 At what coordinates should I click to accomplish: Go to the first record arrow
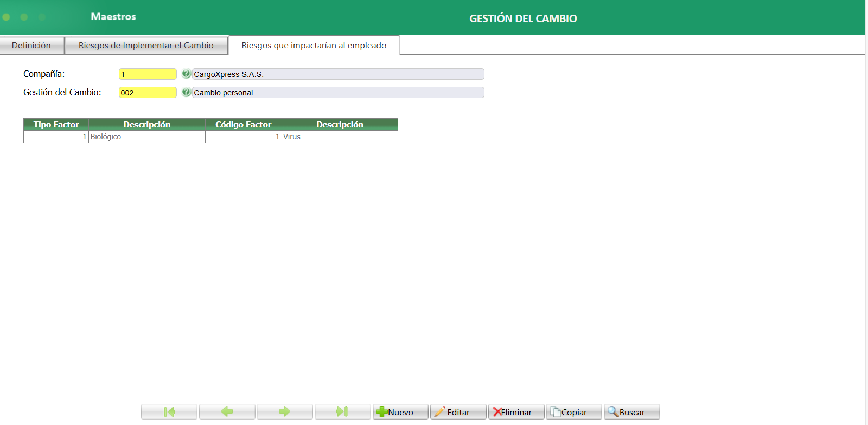tap(169, 412)
